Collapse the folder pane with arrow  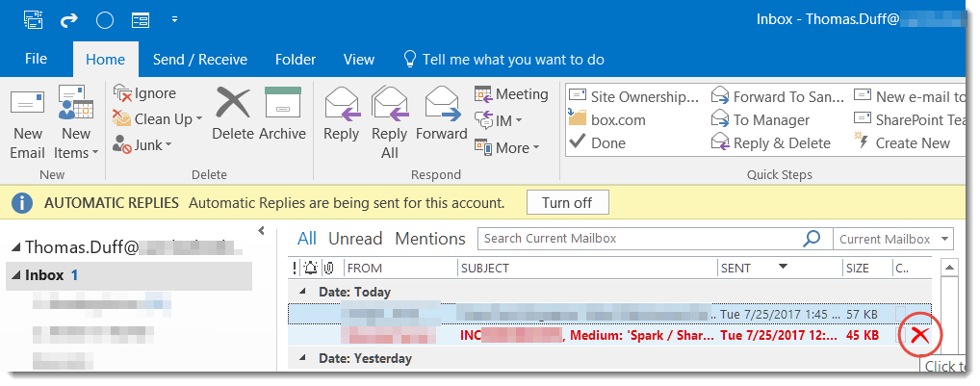[261, 230]
